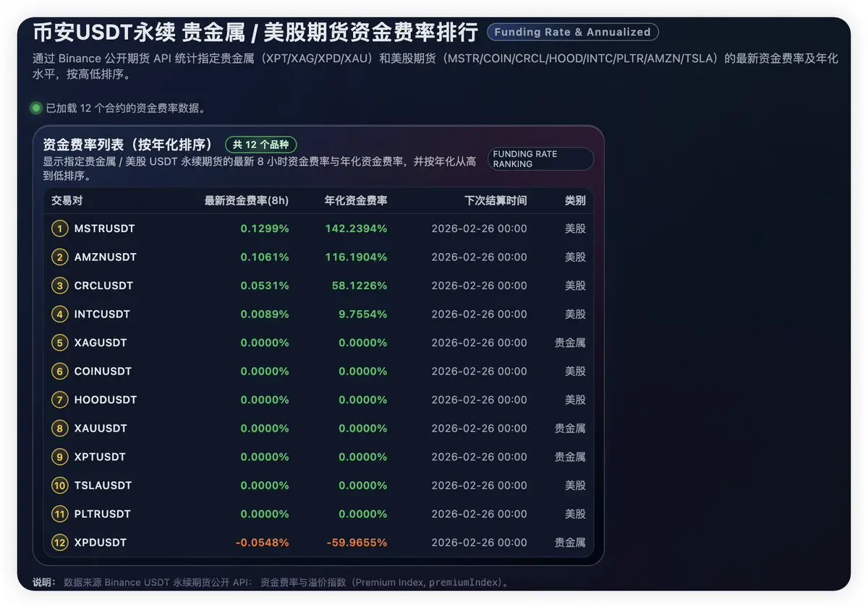
Task: Click 美股 category in MSTRUSDT row
Action: point(575,228)
